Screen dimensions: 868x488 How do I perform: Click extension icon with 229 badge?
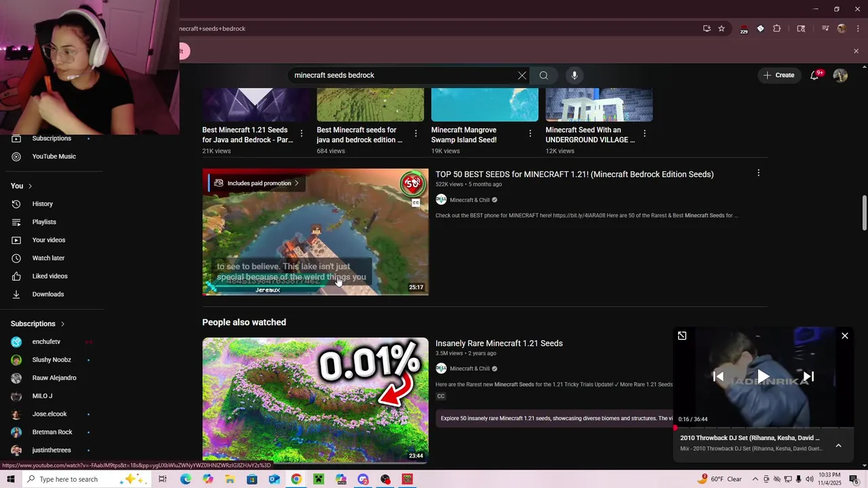click(x=744, y=29)
